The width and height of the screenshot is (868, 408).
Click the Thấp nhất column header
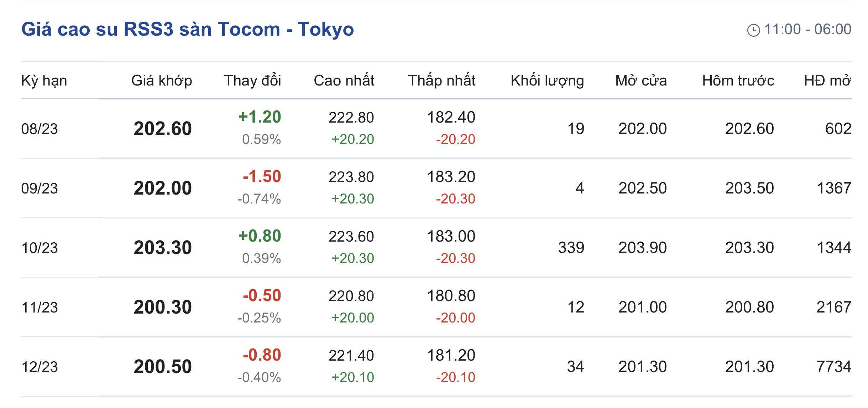(441, 81)
